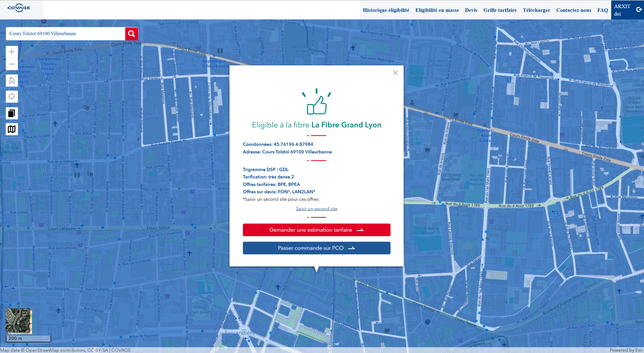Open Historique éligibilité menu
Image resolution: width=644 pixels, height=353 pixels.
[386, 10]
